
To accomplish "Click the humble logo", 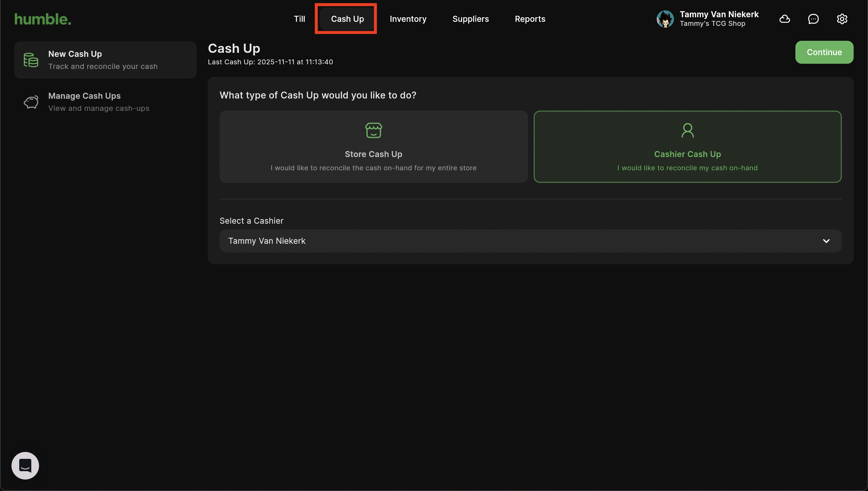I will (43, 19).
